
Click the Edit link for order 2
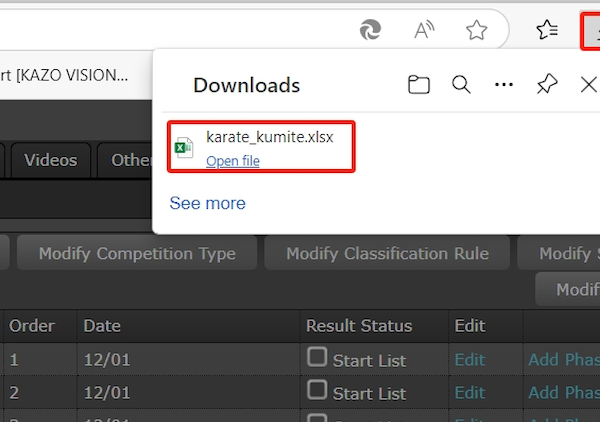point(469,393)
